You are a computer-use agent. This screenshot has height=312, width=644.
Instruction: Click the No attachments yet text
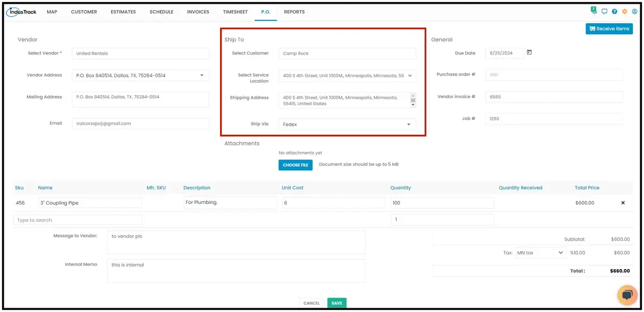301,153
